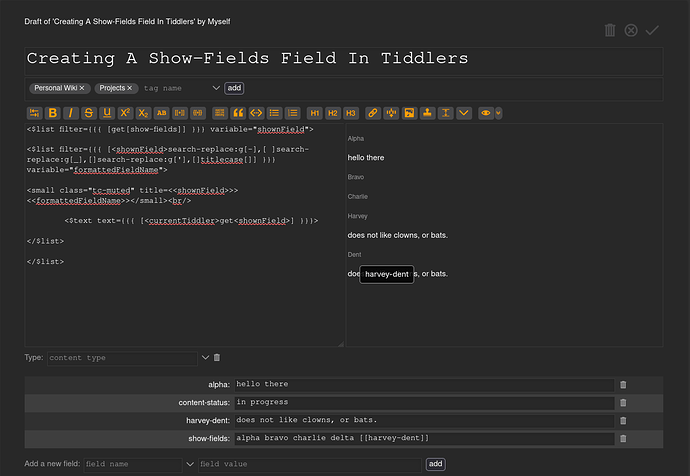Remove the Projects tag
The height and width of the screenshot is (476, 690).
tap(129, 88)
